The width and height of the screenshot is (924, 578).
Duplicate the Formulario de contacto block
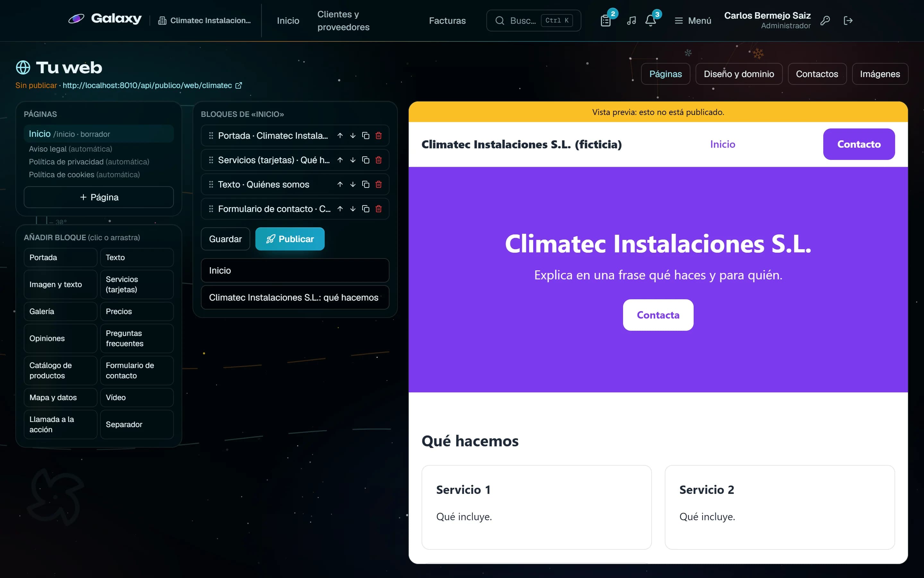[366, 209]
